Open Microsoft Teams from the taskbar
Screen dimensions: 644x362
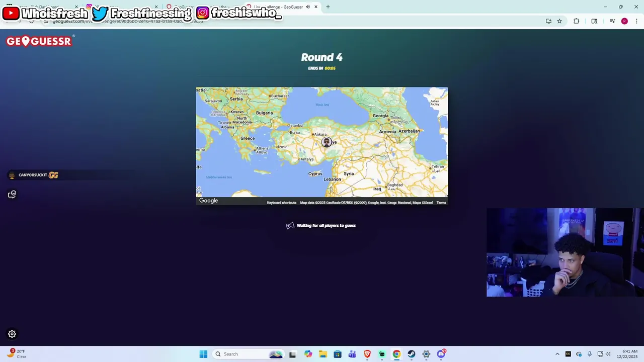coord(352,354)
